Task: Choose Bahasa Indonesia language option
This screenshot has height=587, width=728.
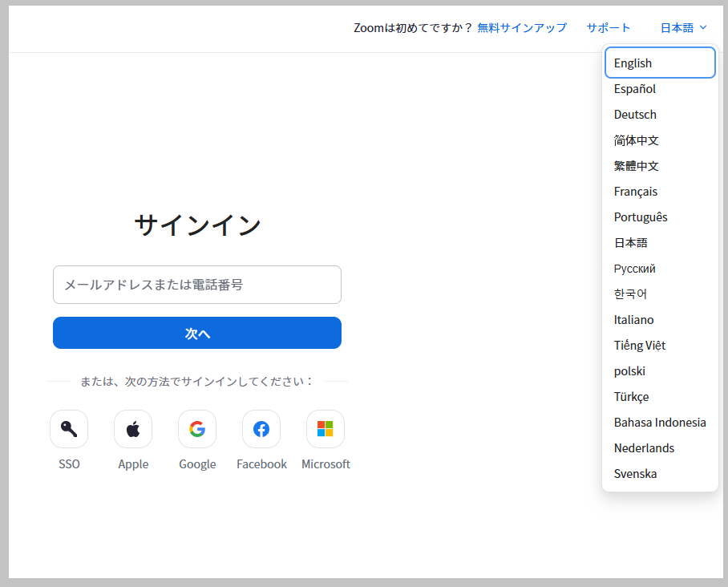Action: click(660, 423)
